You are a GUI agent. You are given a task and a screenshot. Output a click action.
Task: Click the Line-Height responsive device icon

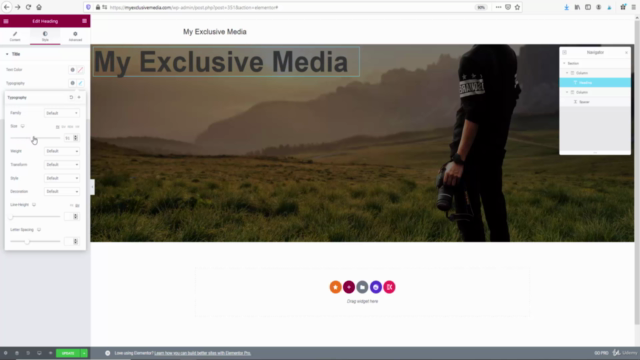[34, 204]
